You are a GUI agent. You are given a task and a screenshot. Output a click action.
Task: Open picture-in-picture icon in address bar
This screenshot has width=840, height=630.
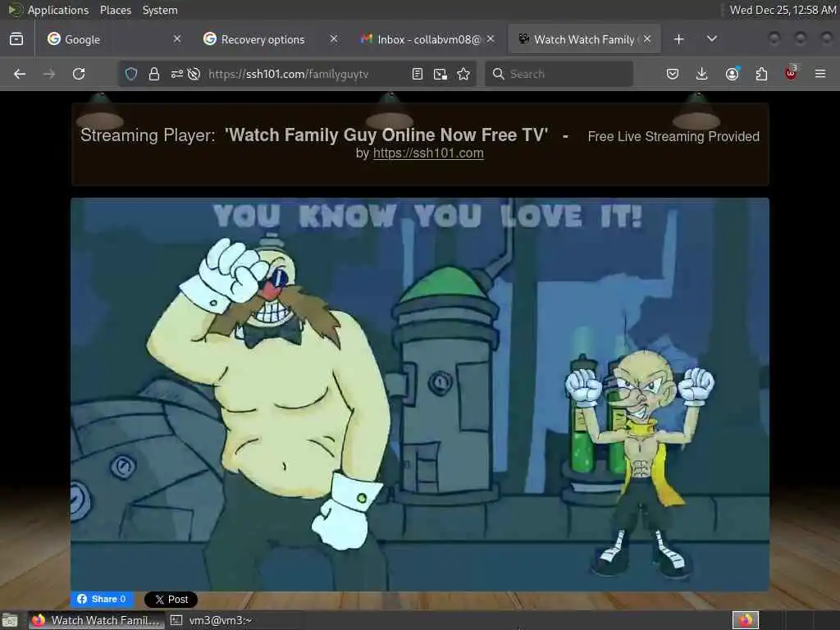pyautogui.click(x=441, y=74)
